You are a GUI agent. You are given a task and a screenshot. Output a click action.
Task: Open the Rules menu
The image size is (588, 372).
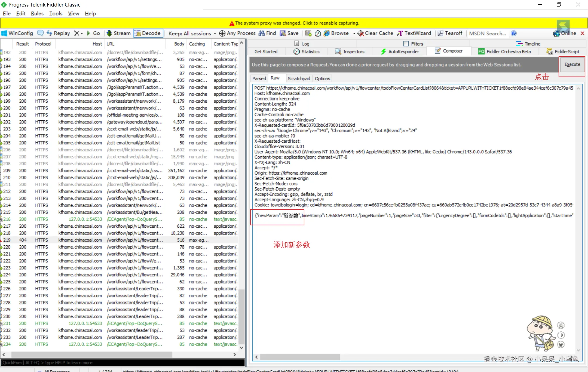pyautogui.click(x=37, y=14)
